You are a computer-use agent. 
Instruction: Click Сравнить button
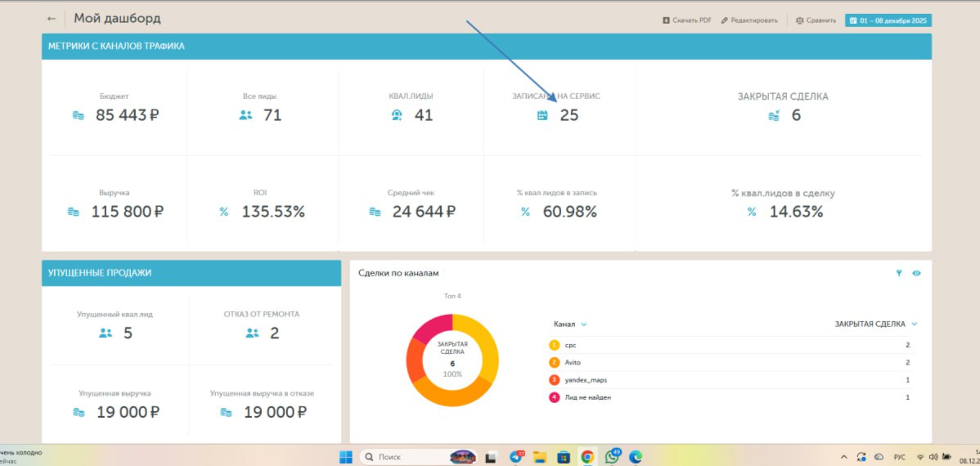pos(816,20)
